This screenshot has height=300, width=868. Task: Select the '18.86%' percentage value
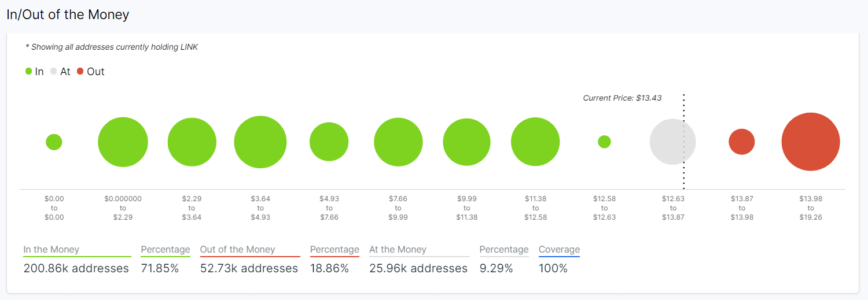[x=330, y=268]
